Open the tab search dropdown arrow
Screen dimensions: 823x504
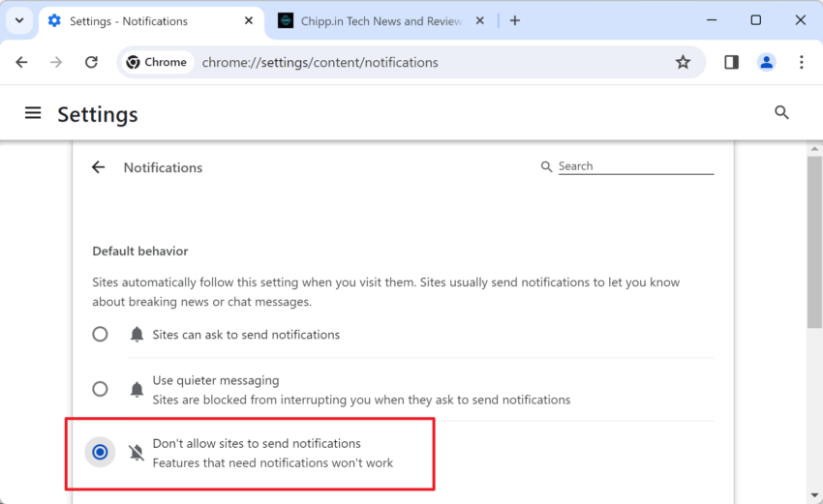coord(19,21)
